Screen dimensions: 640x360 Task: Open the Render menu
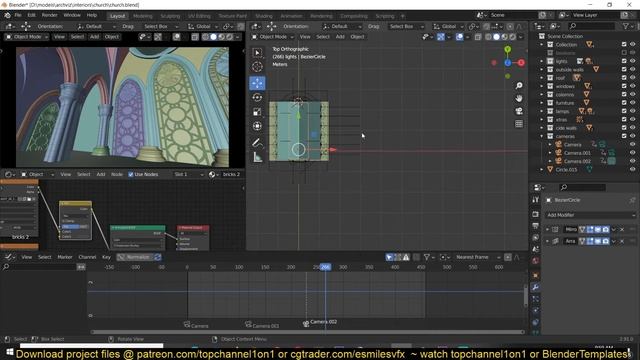click(x=49, y=15)
